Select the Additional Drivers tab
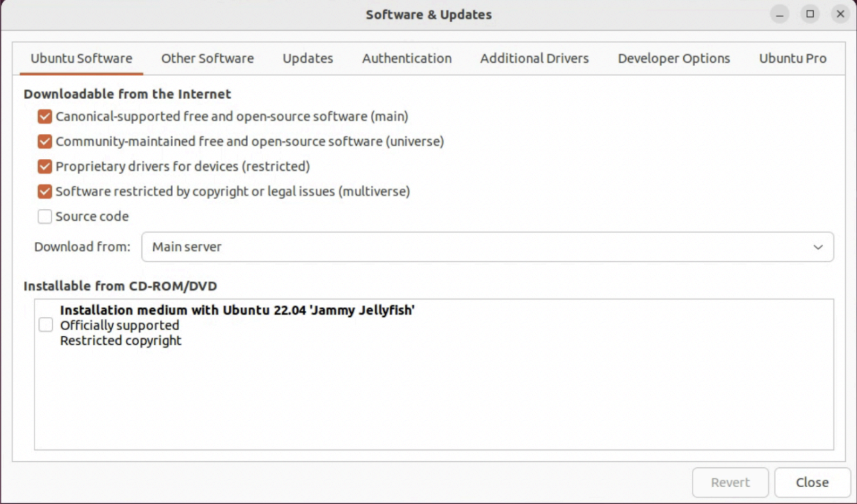Screen dimensions: 857x504 pyautogui.click(x=534, y=58)
